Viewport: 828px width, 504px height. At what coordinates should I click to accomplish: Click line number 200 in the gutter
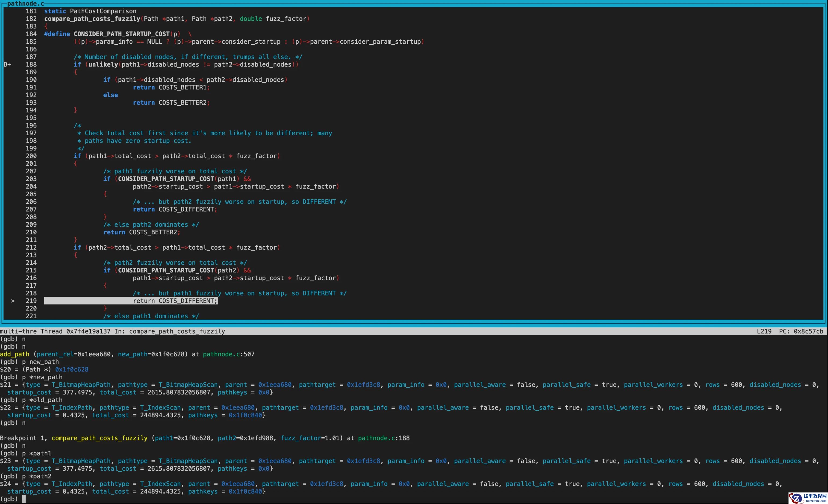point(31,156)
